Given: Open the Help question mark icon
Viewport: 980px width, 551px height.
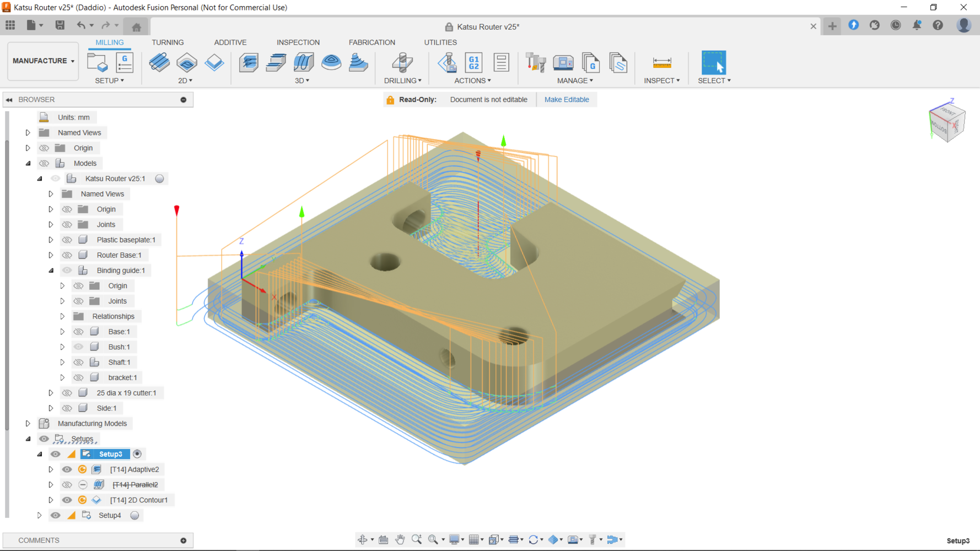Looking at the screenshot, I should (x=938, y=25).
